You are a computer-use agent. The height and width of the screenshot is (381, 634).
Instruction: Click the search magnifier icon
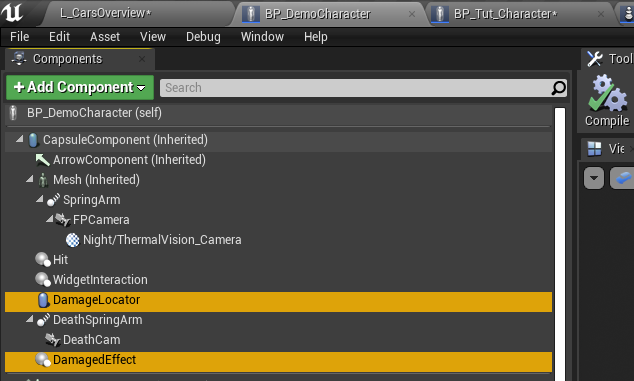(558, 88)
